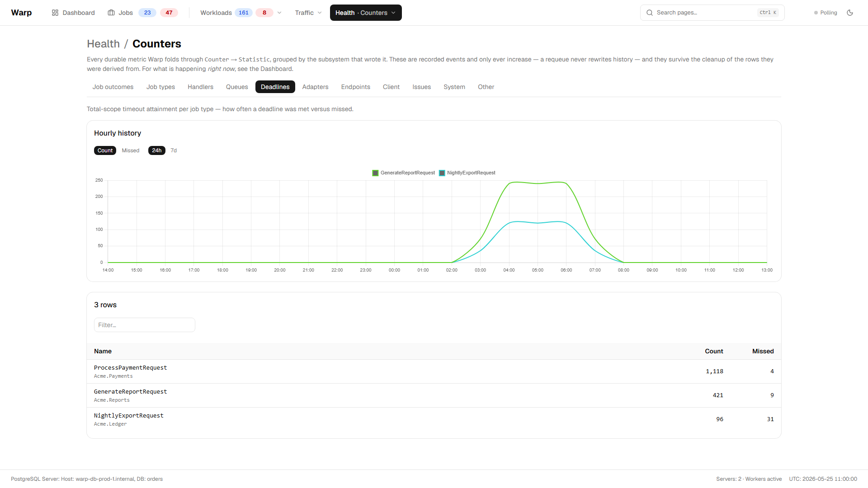Sort table by Missed column header
The height and width of the screenshot is (488, 868).
pyautogui.click(x=763, y=351)
